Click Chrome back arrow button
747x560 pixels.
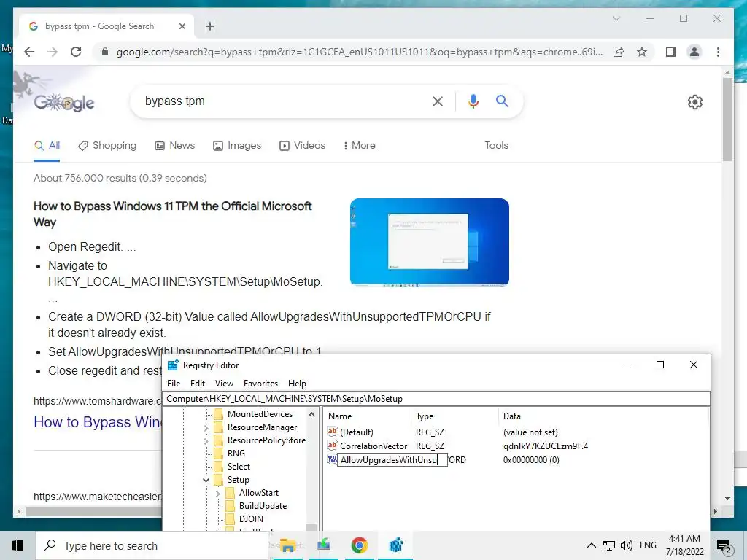29,52
